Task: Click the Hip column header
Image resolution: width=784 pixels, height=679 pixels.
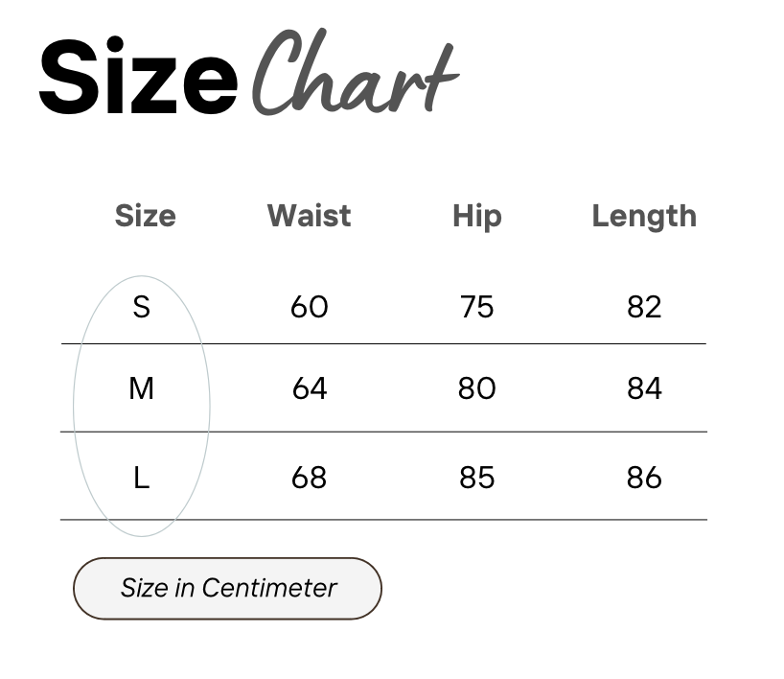Action: pos(477,217)
